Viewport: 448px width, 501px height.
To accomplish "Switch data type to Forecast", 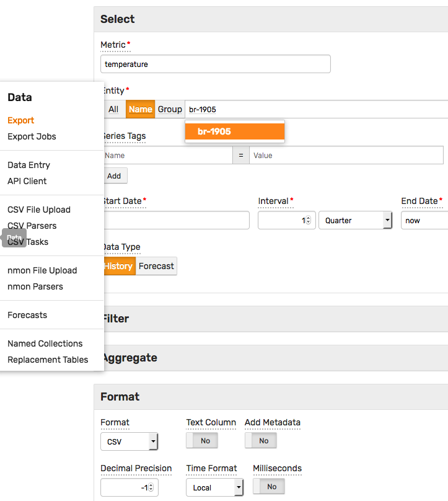I will click(156, 266).
